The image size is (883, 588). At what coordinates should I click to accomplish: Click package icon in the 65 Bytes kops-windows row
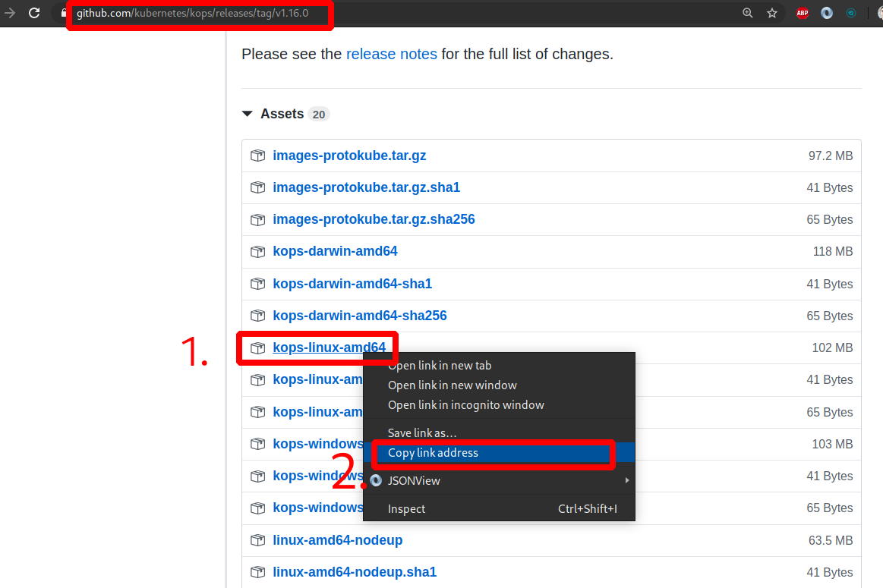point(258,508)
